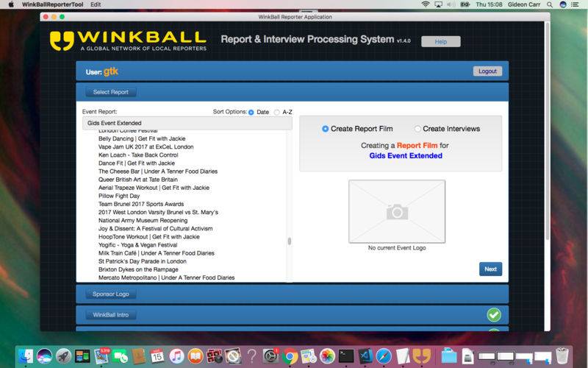
Task: Open Spotlight search in menu bar
Action: [549, 4]
